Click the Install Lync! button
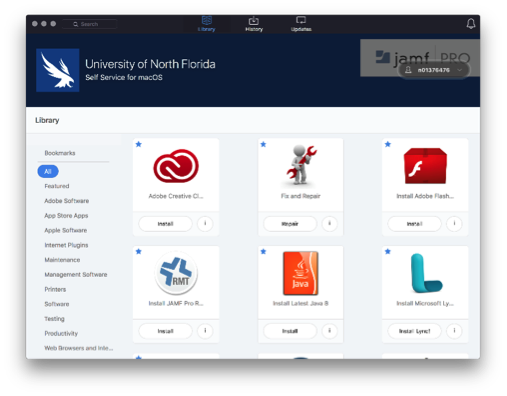The height and width of the screenshot is (396, 507). pos(414,331)
